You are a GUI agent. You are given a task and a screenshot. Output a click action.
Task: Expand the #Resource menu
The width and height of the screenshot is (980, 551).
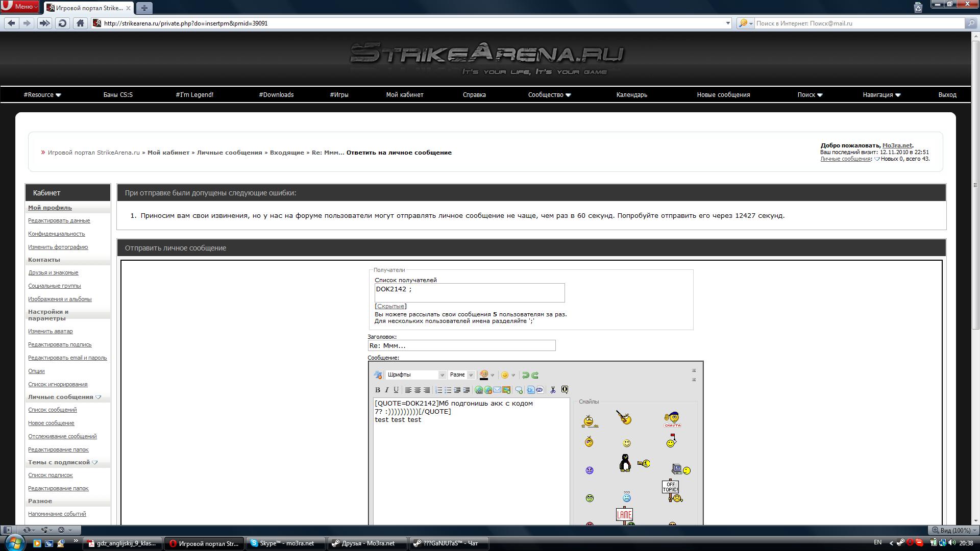pos(42,95)
